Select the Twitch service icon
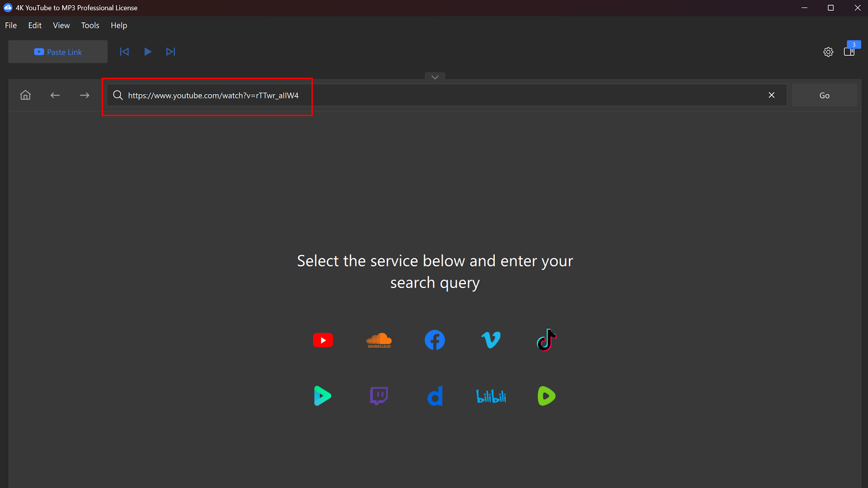The image size is (868, 488). click(379, 396)
